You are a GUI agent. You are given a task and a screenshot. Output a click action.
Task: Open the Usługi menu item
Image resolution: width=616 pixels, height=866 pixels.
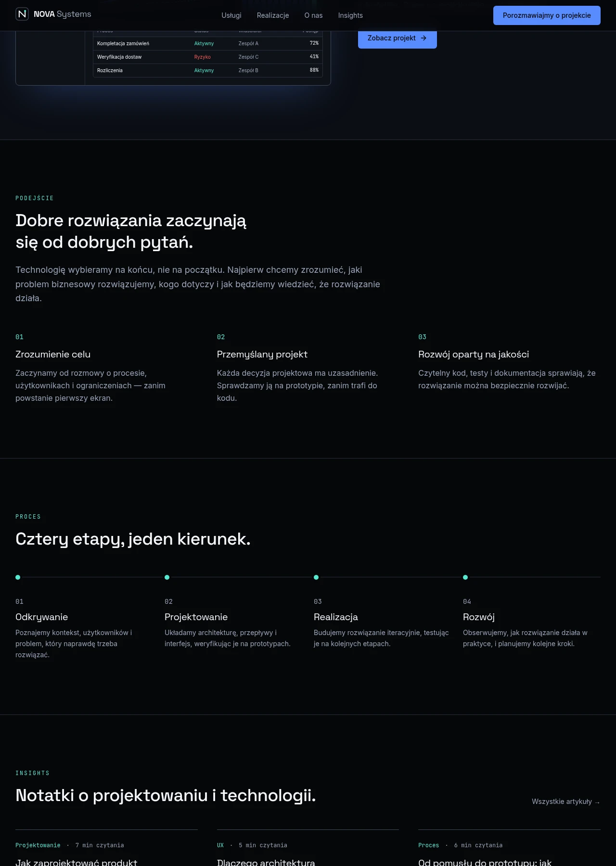pyautogui.click(x=231, y=15)
